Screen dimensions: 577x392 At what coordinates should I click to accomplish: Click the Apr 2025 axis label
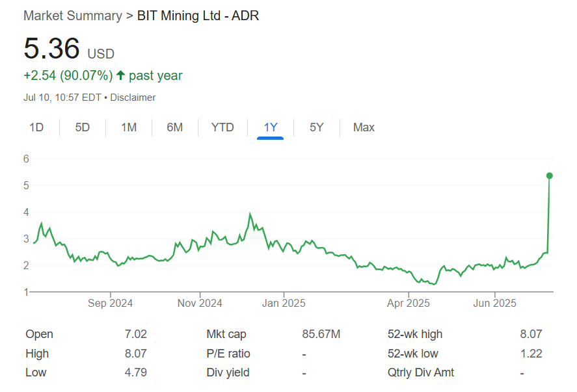[x=408, y=303]
